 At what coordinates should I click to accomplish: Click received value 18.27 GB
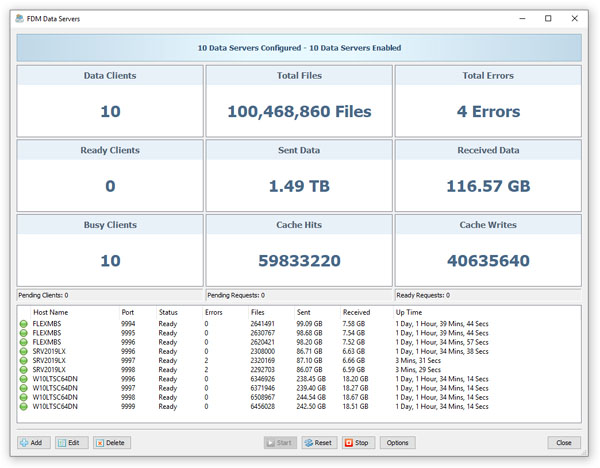[x=355, y=388]
